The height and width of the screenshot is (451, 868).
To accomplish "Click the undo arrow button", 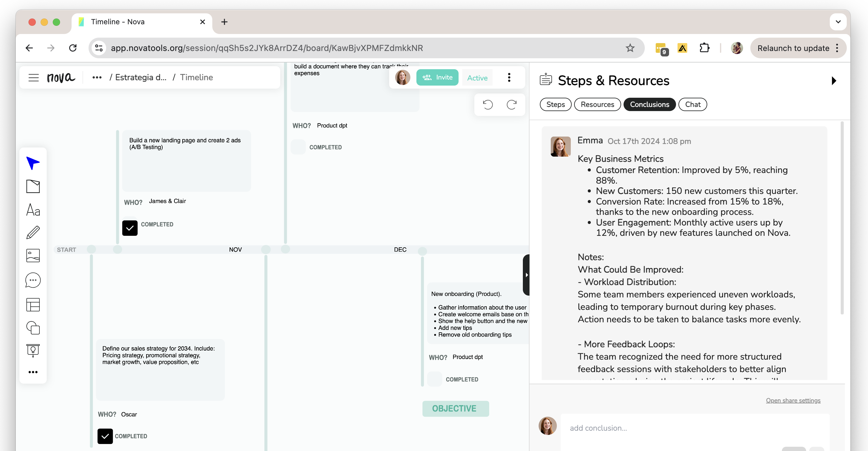I will point(488,104).
